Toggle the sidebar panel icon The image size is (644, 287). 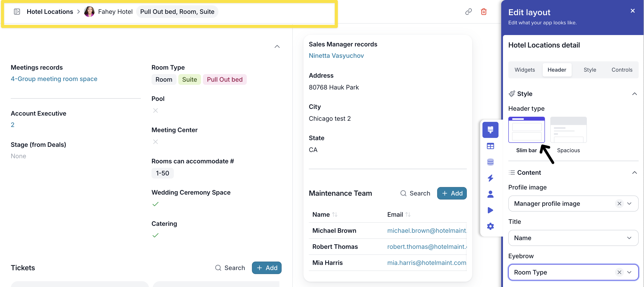[17, 12]
